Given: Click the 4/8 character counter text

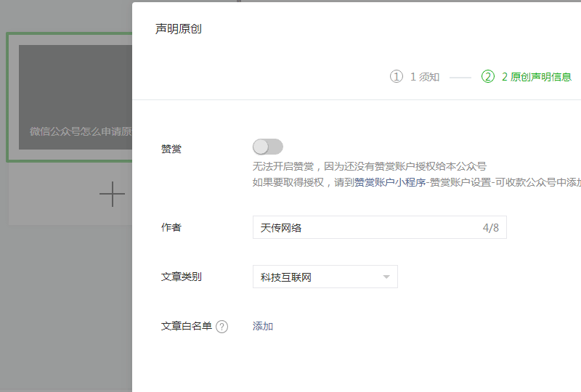Looking at the screenshot, I should pos(491,227).
